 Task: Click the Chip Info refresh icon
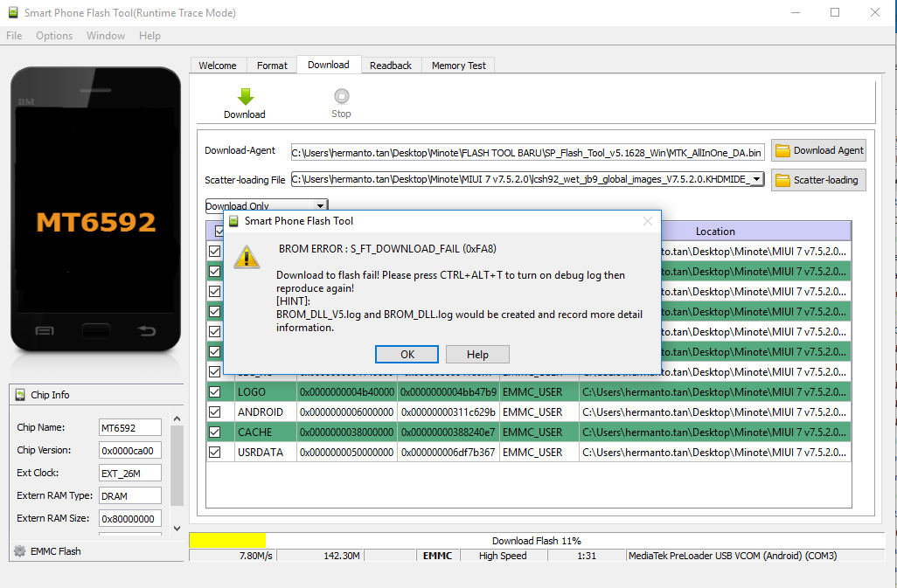(x=20, y=395)
